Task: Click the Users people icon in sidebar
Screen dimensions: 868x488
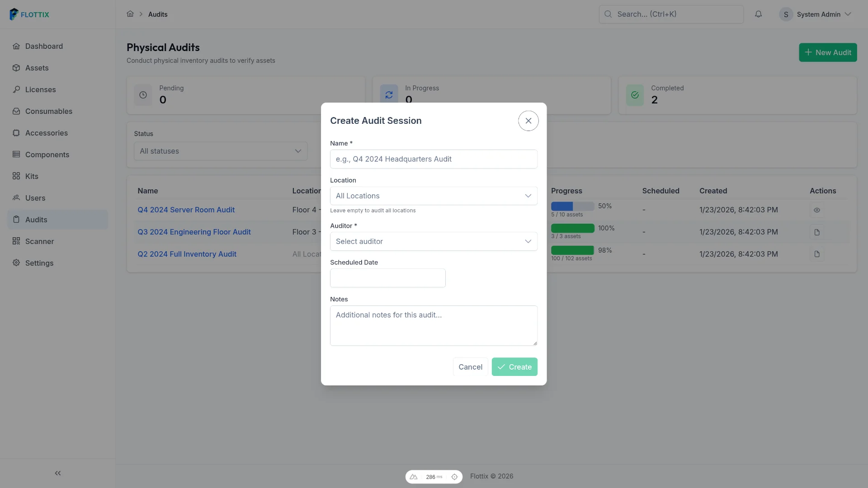Action: [16, 198]
